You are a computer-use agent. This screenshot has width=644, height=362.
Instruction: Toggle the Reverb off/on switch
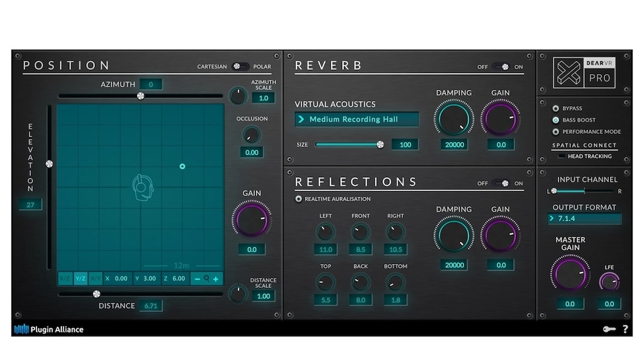coord(501,67)
